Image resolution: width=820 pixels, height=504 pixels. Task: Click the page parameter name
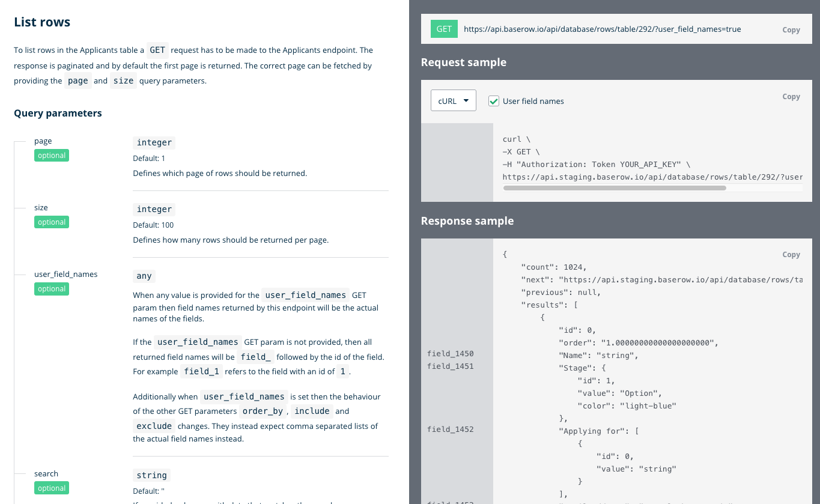[43, 141]
